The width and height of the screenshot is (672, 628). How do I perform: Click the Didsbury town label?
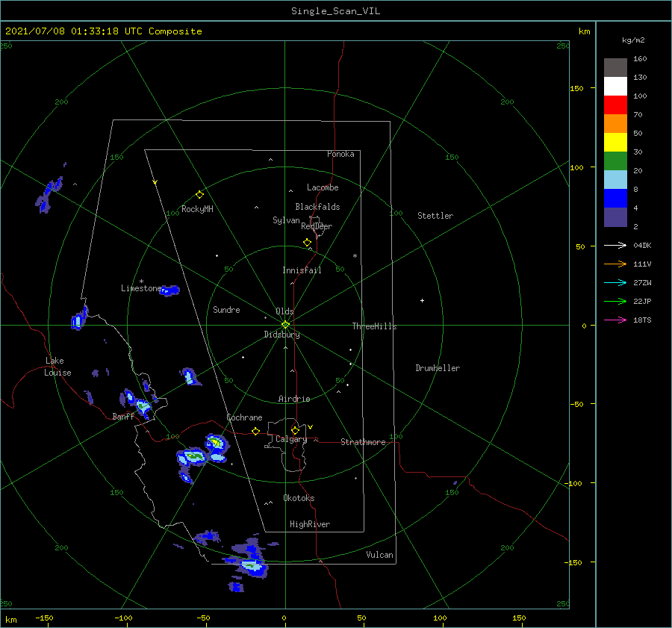click(282, 335)
